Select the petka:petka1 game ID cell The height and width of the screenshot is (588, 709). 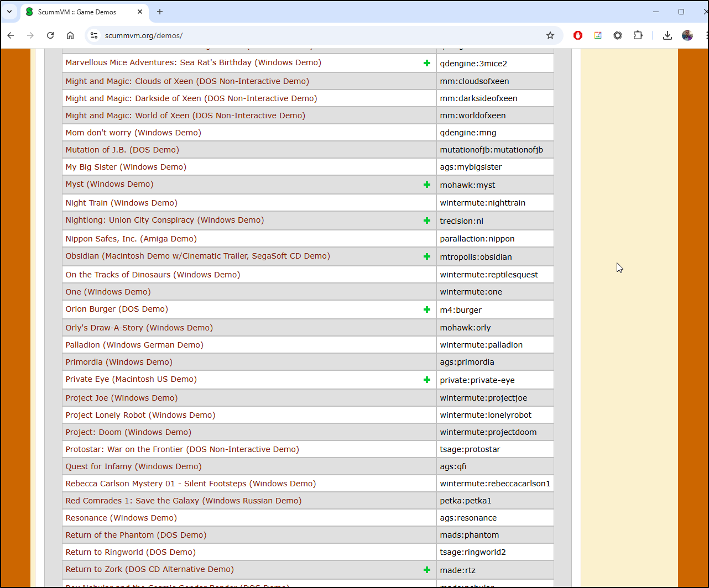[495, 501]
